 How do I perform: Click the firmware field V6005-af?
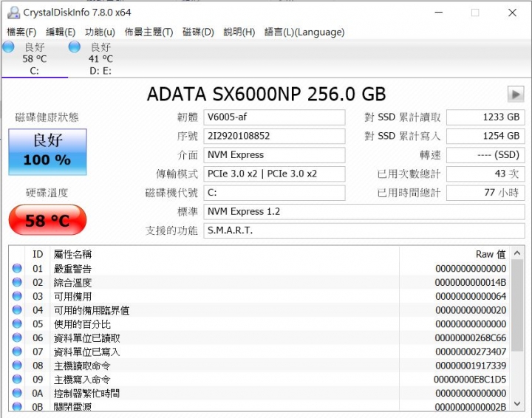274,117
